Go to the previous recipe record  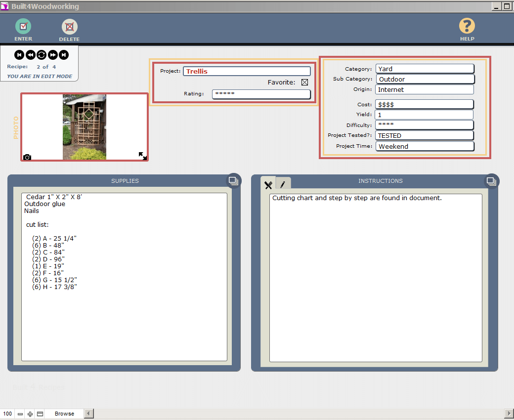coord(30,55)
